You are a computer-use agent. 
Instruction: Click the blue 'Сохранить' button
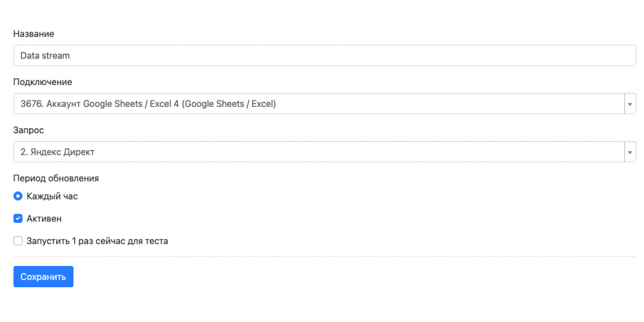[44, 276]
